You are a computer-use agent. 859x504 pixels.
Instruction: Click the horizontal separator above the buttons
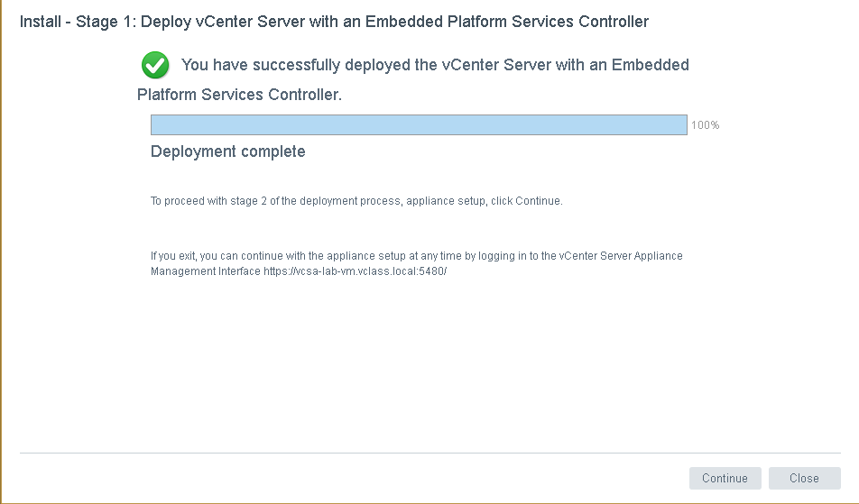429,453
